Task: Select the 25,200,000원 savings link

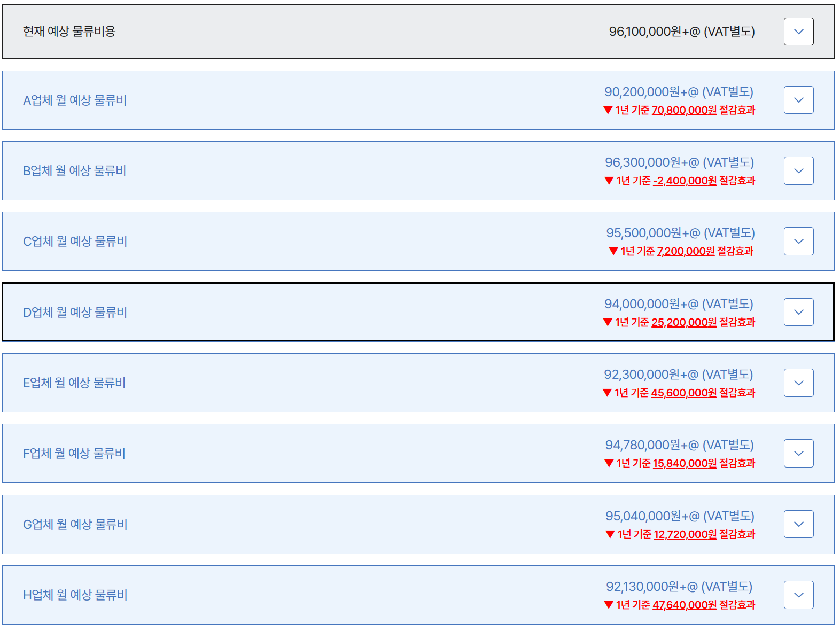Action: [x=684, y=322]
